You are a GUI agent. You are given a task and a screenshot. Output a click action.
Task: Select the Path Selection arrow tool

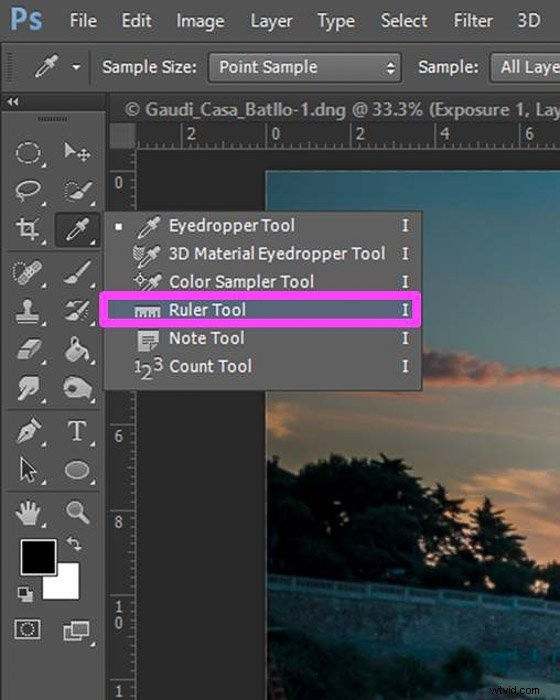point(29,470)
